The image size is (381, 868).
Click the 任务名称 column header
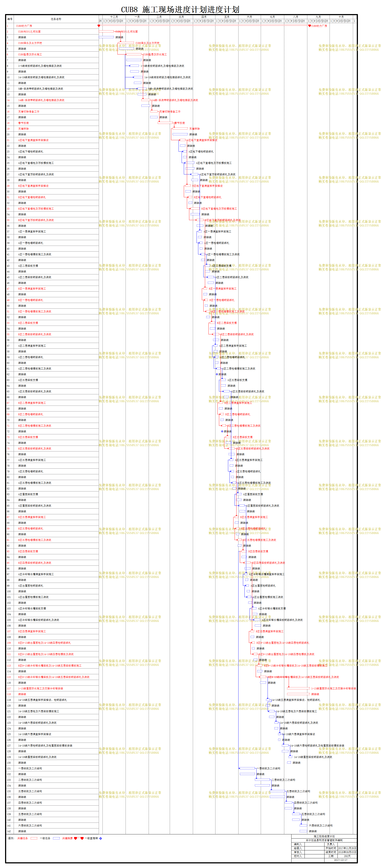point(56,19)
